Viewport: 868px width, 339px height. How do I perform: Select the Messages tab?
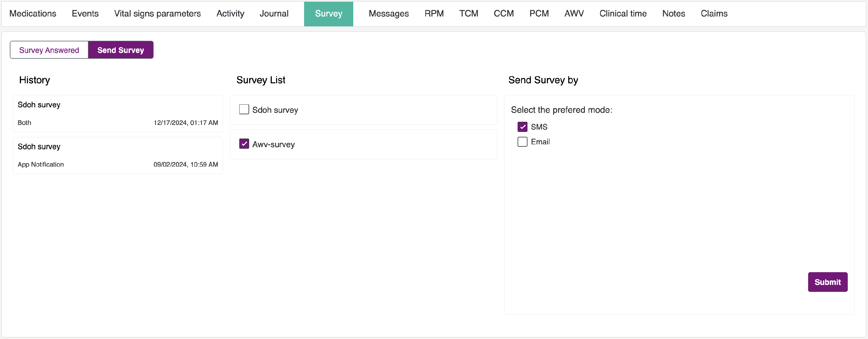389,14
